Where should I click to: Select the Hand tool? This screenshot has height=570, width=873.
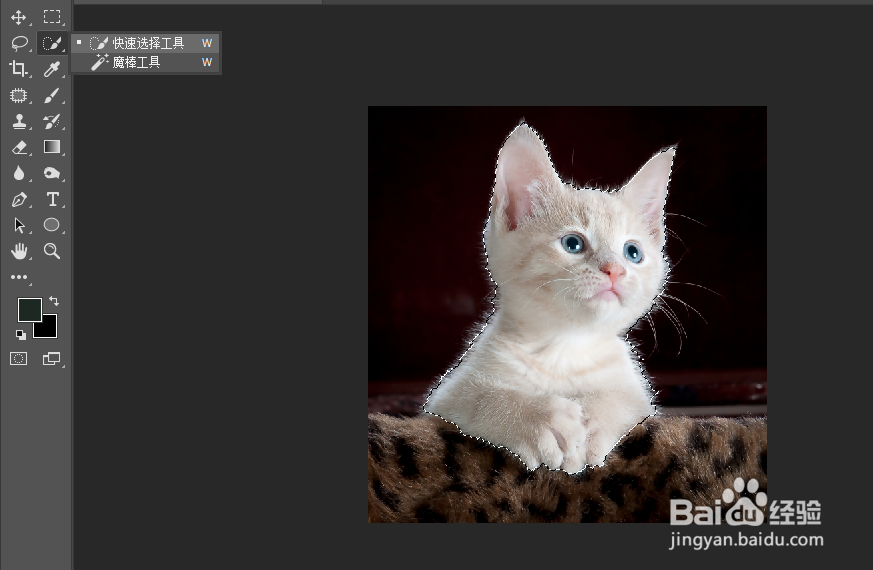pyautogui.click(x=19, y=251)
